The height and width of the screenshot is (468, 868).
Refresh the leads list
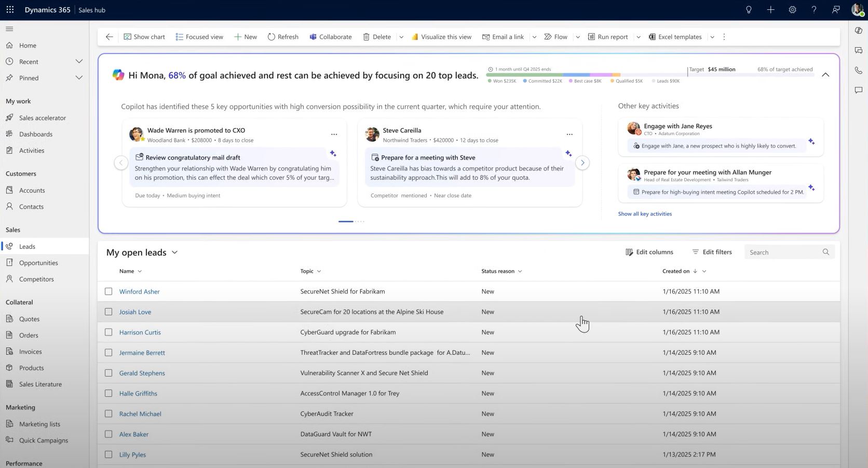point(283,37)
